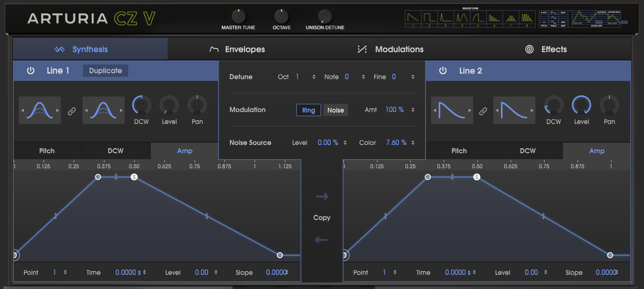This screenshot has height=289, width=644.
Task: Click waveform 8 resonance in header panel
Action: point(528,18)
